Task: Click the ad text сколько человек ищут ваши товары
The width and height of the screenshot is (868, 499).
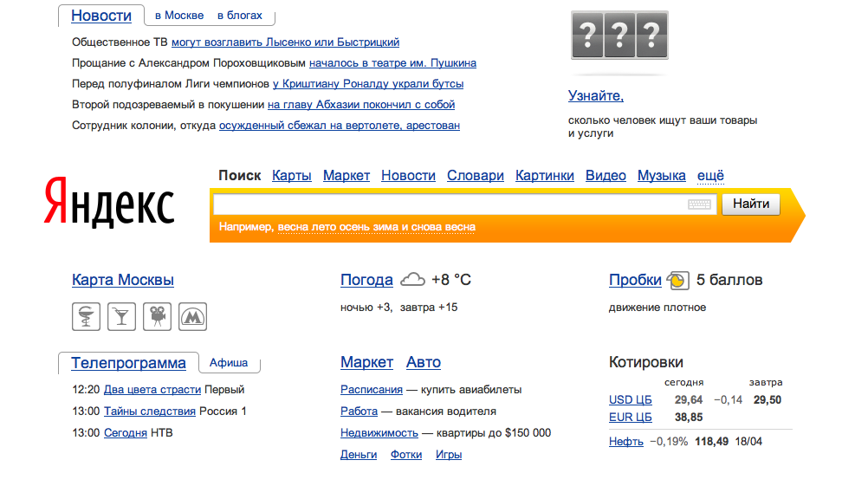Action: point(663,126)
